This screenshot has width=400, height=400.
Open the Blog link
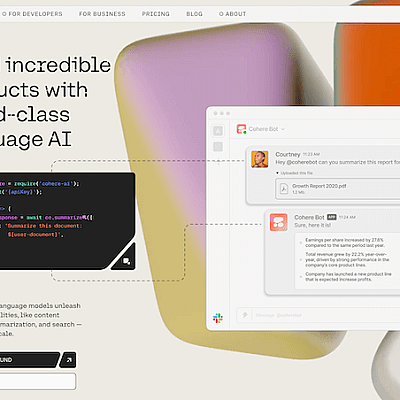(194, 14)
